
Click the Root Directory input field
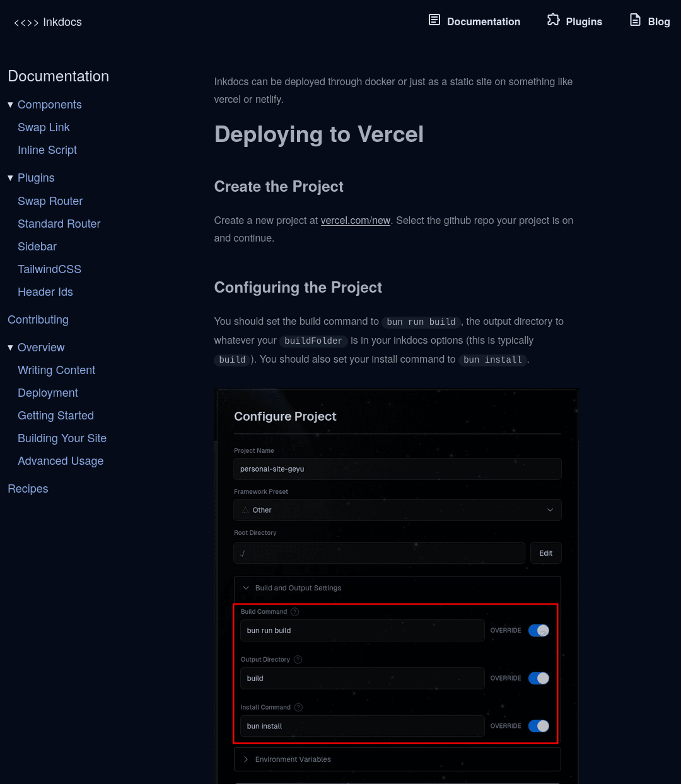click(379, 553)
